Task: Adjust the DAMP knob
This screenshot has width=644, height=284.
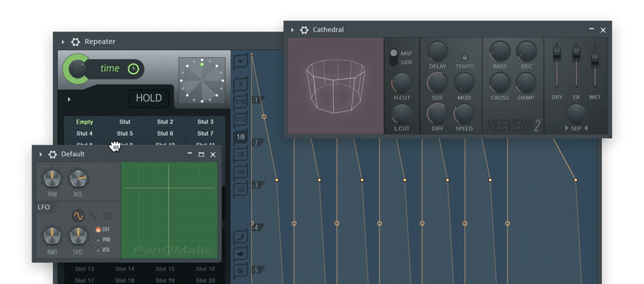Action: [x=526, y=83]
